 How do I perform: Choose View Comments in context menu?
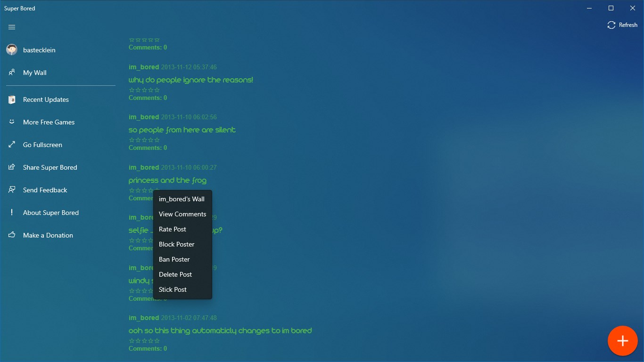point(182,214)
